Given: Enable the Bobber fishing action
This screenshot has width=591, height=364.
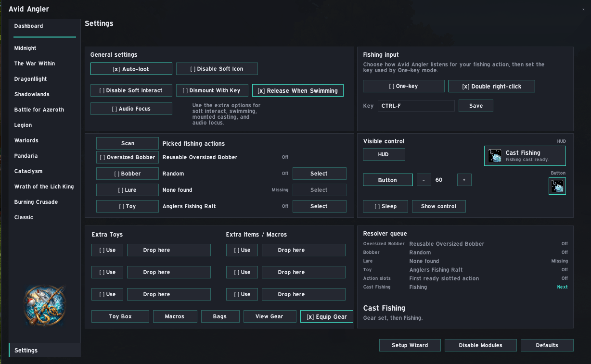Looking at the screenshot, I should tap(128, 174).
